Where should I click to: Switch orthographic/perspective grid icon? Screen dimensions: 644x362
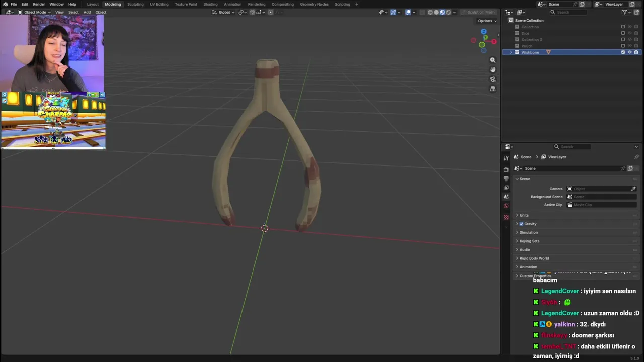[x=493, y=88]
